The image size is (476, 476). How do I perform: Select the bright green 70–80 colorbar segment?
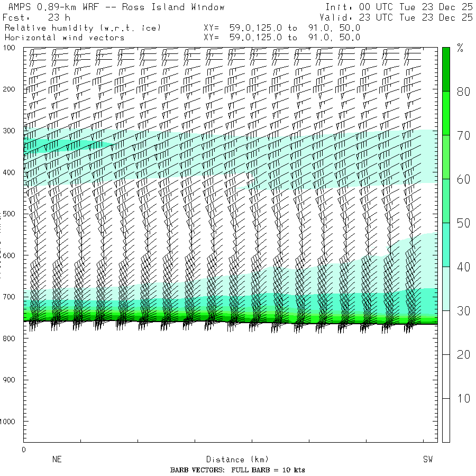pos(446,113)
